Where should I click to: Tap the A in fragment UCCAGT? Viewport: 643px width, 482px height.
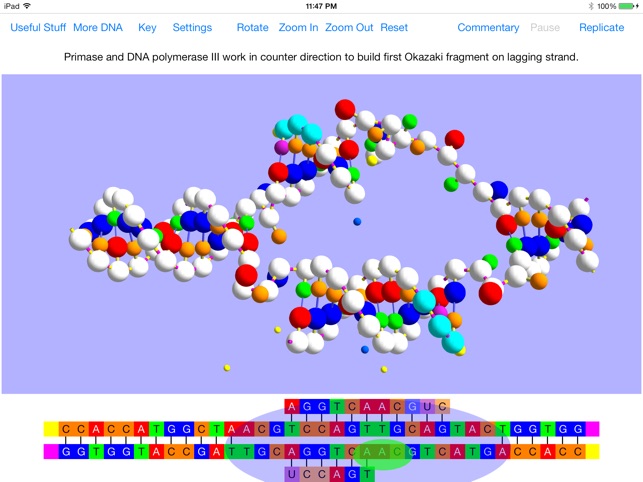(x=337, y=474)
